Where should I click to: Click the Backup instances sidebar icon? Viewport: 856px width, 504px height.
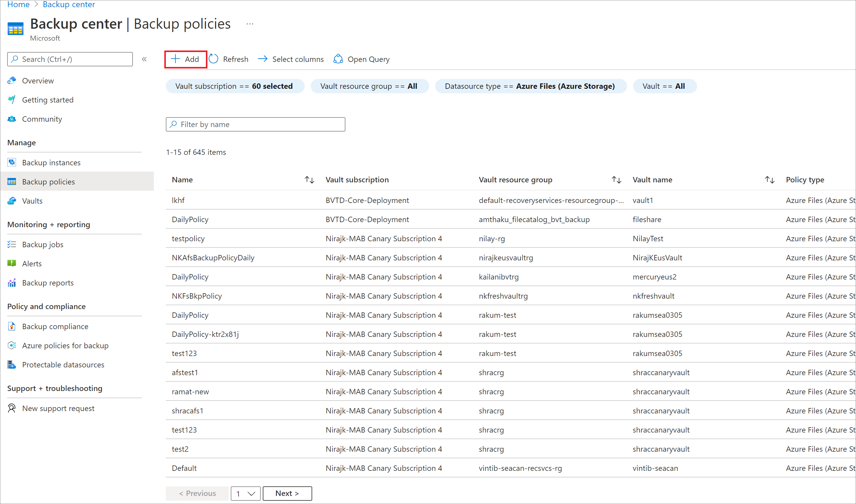(x=11, y=162)
